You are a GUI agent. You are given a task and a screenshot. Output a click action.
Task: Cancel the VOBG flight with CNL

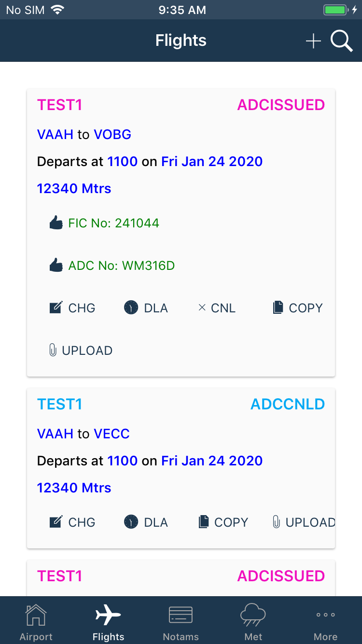pos(217,308)
